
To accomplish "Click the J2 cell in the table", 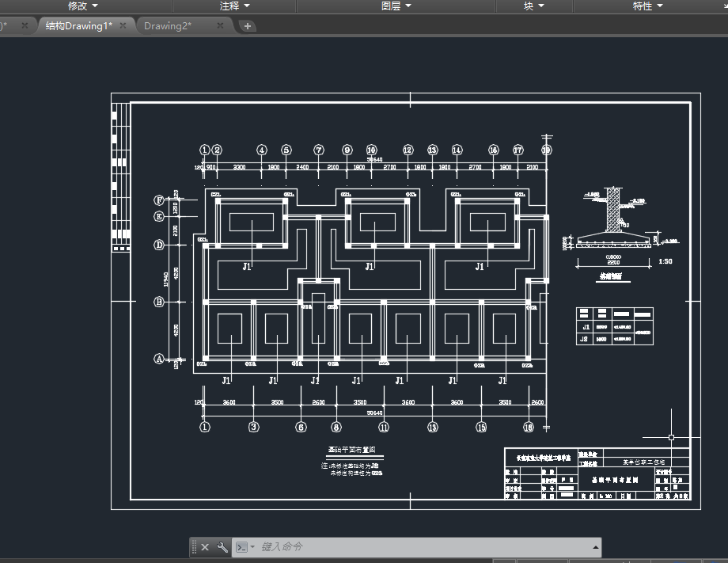I will click(584, 339).
